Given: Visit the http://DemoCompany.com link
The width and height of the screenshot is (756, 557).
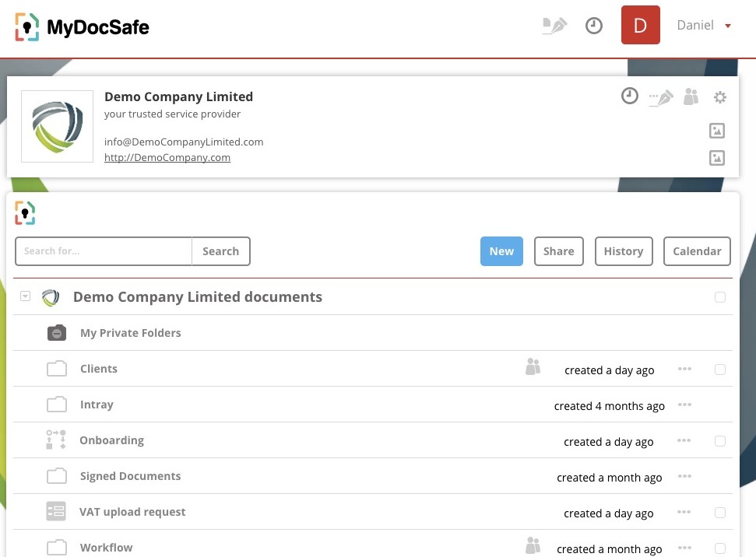Looking at the screenshot, I should [167, 157].
